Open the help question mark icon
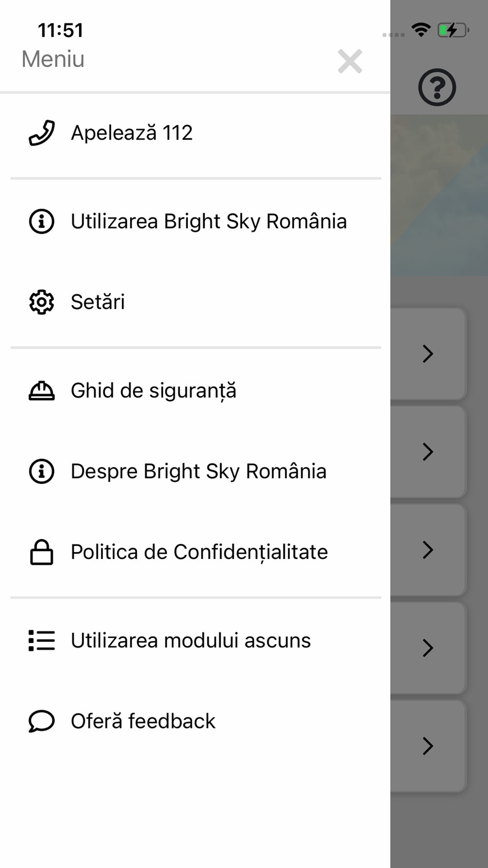The height and width of the screenshot is (868, 488). coord(437,88)
